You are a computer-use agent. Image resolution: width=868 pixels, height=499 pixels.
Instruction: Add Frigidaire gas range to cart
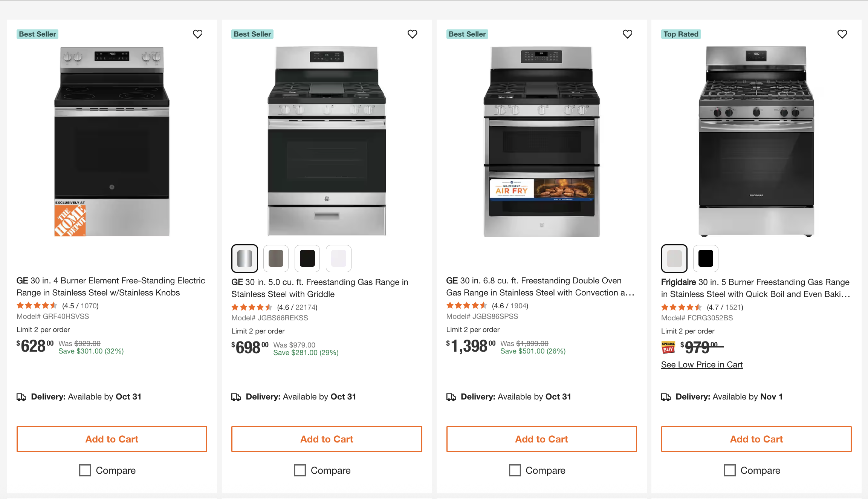756,439
